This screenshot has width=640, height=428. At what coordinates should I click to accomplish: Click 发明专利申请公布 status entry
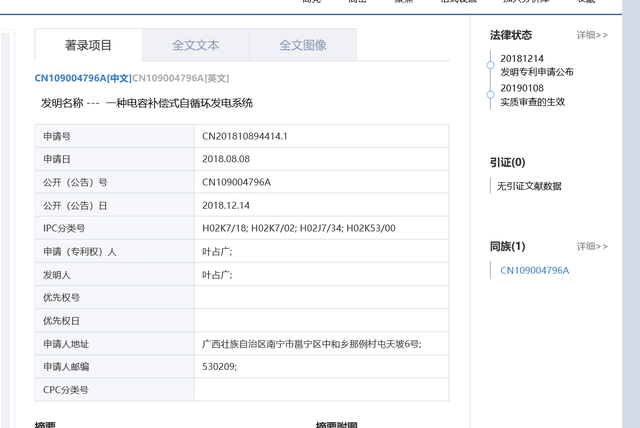537,72
